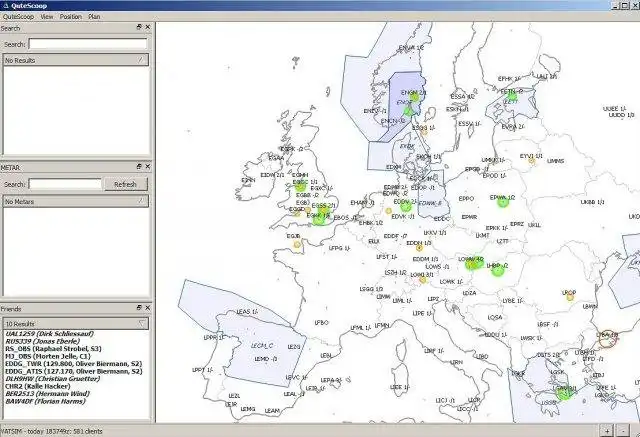
Task: Click the VATSIM status bar text
Action: pos(51,431)
